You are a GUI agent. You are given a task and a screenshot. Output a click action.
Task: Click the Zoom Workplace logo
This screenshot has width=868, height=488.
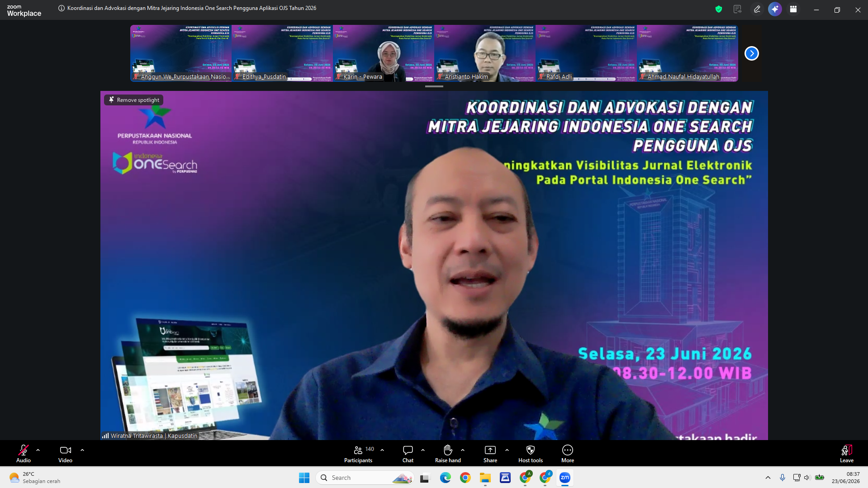[x=24, y=11]
